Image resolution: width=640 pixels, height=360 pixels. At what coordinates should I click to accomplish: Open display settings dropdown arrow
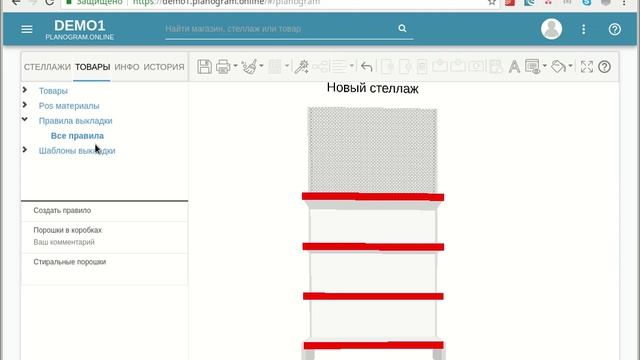(545, 66)
